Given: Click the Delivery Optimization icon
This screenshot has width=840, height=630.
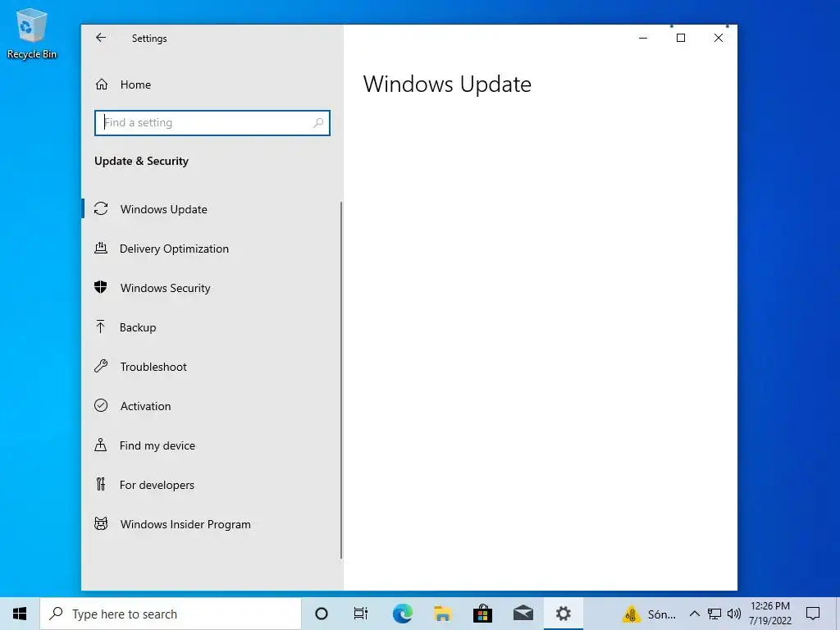Looking at the screenshot, I should pos(101,248).
